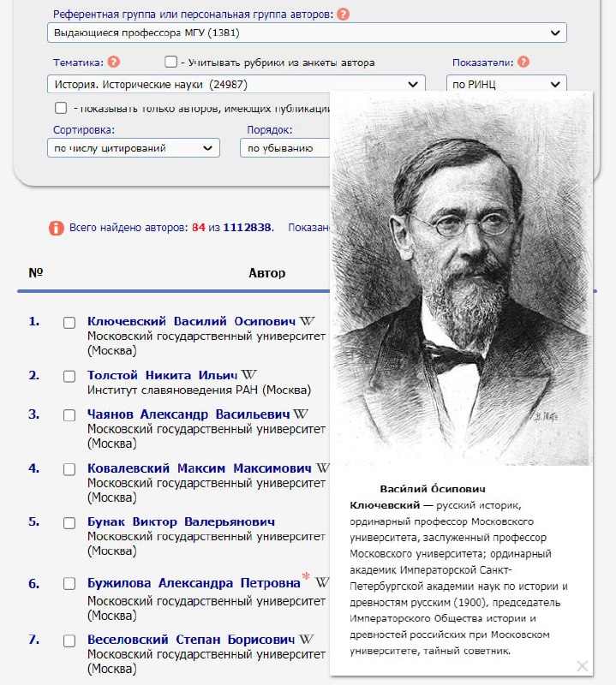Open author Ключевский Василий Осипович profile

click(192, 321)
